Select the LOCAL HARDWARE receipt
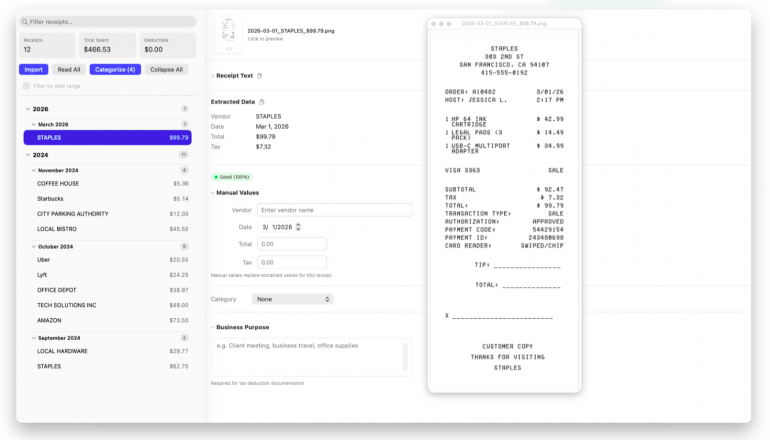 click(x=108, y=351)
